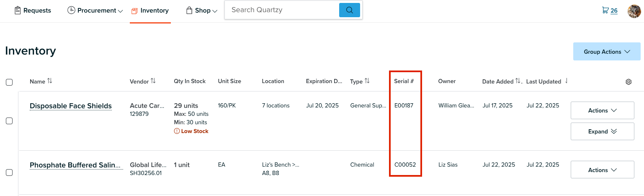This screenshot has width=644, height=196.
Task: Click the 7 locations cell
Action: tap(276, 105)
